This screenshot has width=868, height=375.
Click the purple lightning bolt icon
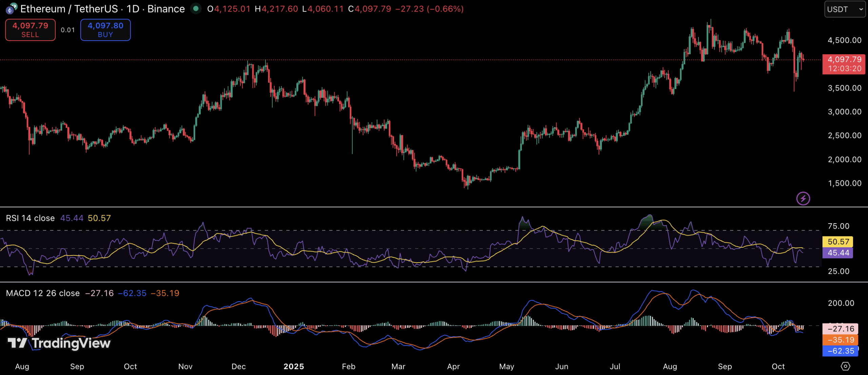[x=803, y=199]
